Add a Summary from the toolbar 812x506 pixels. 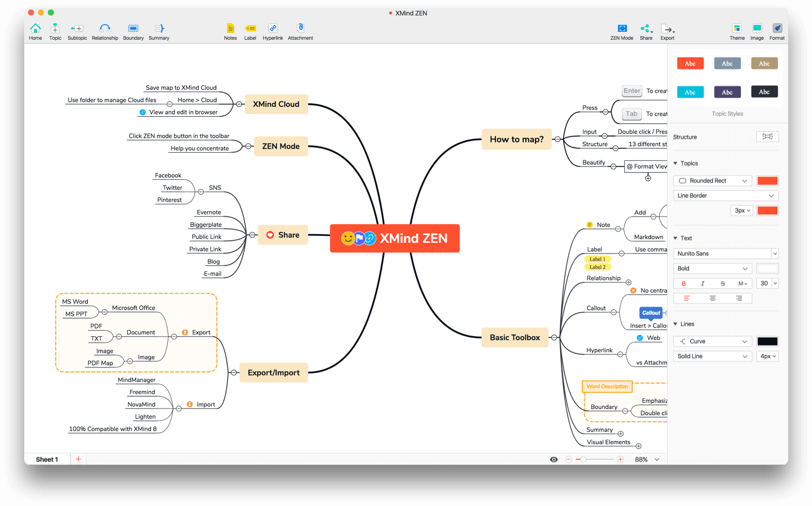[159, 29]
